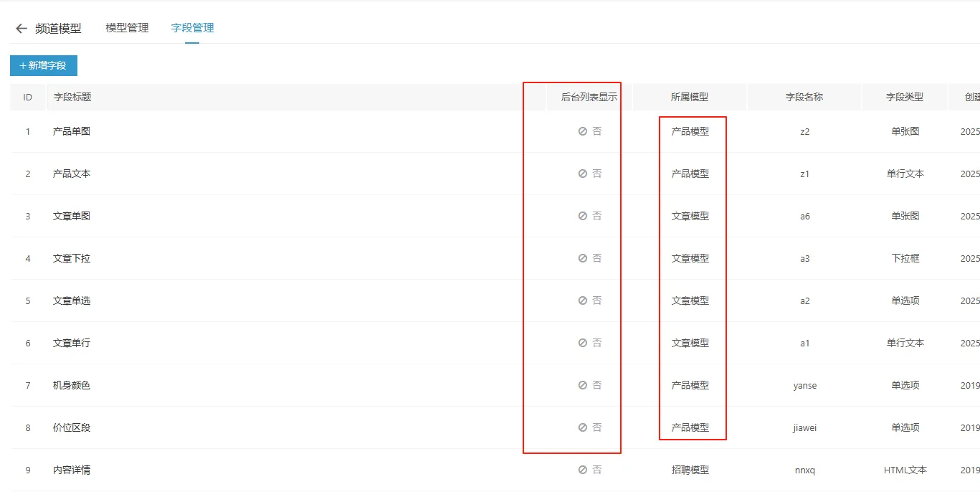Click the 否 icon in 文章单行 row
980x502 pixels.
tap(584, 343)
